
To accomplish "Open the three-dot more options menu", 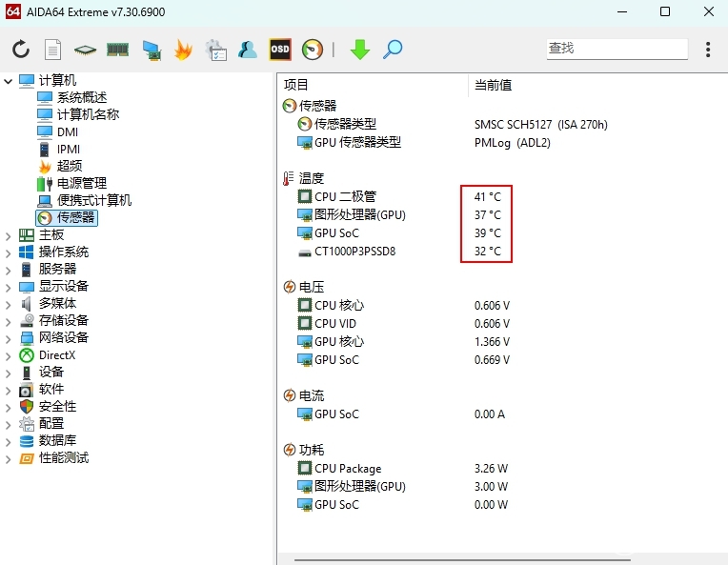I will click(708, 50).
